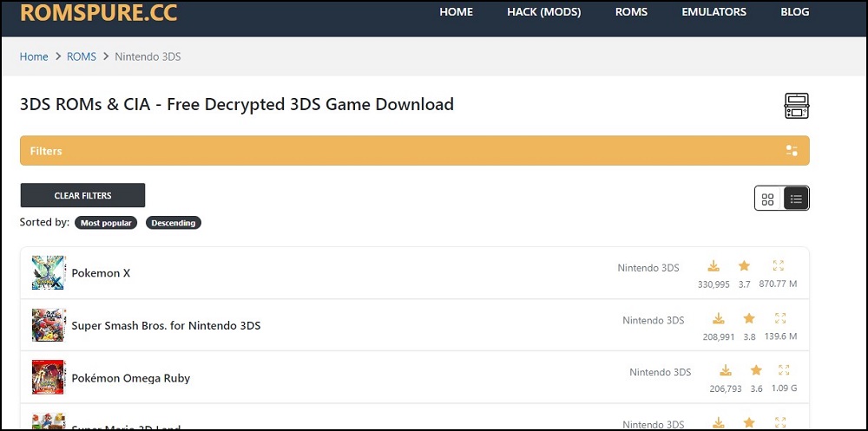This screenshot has width=868, height=431.
Task: Switch to list view
Action: tap(796, 199)
